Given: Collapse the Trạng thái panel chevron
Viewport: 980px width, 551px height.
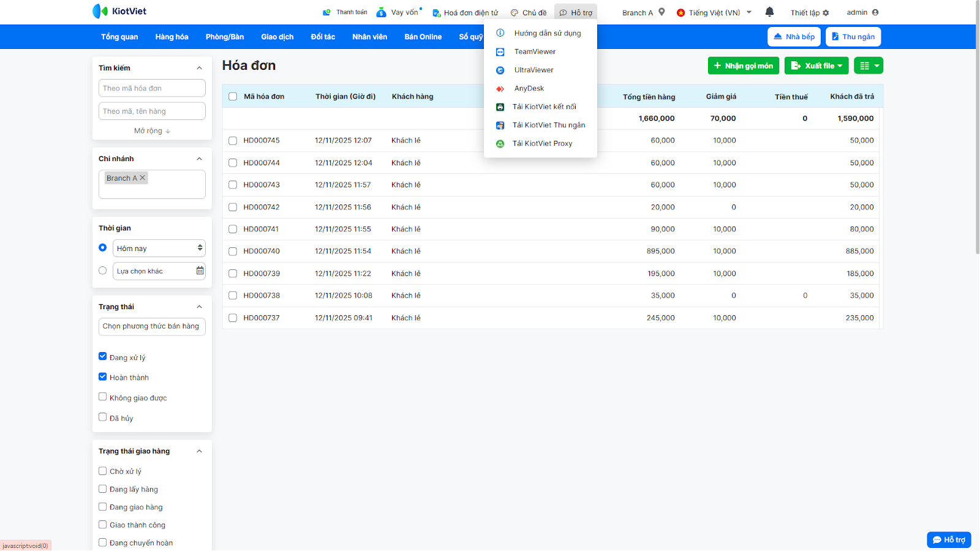Looking at the screenshot, I should [x=199, y=307].
